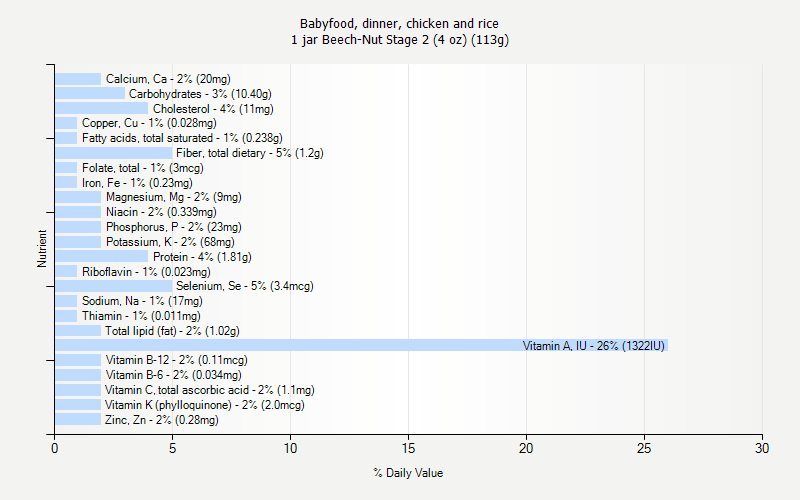Select the Potassium, K - 2% (68mg) label
This screenshot has width=800, height=500.
coord(170,242)
